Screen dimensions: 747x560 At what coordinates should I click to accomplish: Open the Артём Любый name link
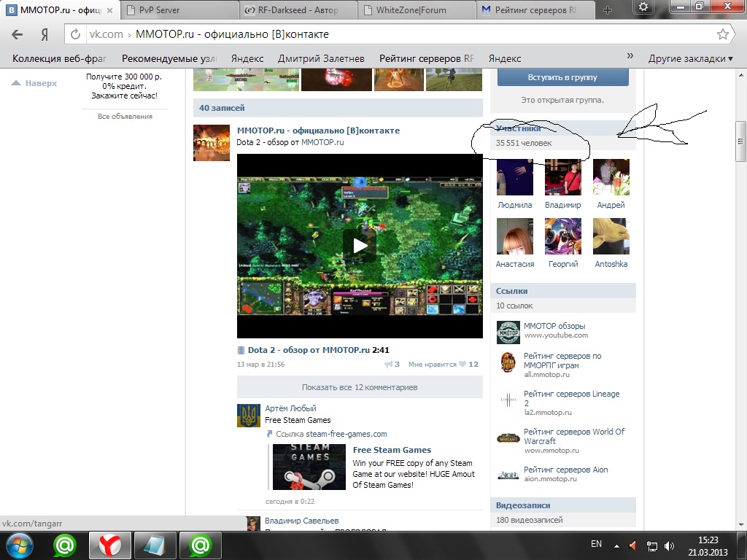[290, 408]
